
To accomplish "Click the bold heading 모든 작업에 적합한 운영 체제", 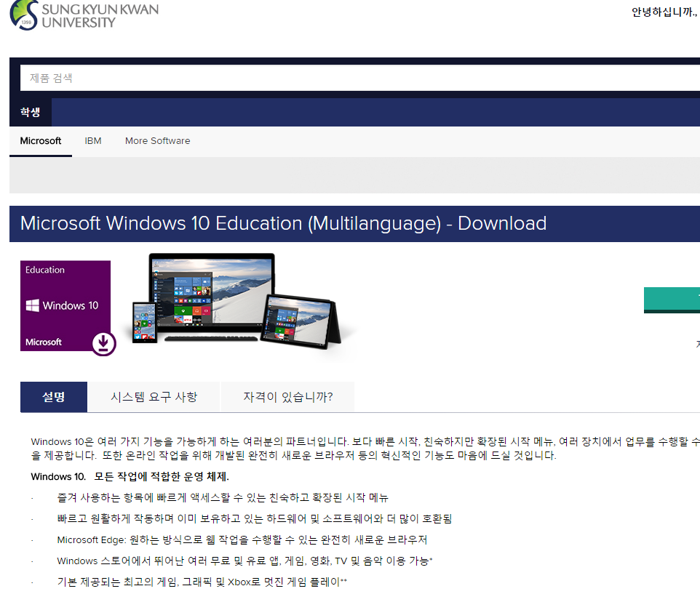I will [161, 477].
